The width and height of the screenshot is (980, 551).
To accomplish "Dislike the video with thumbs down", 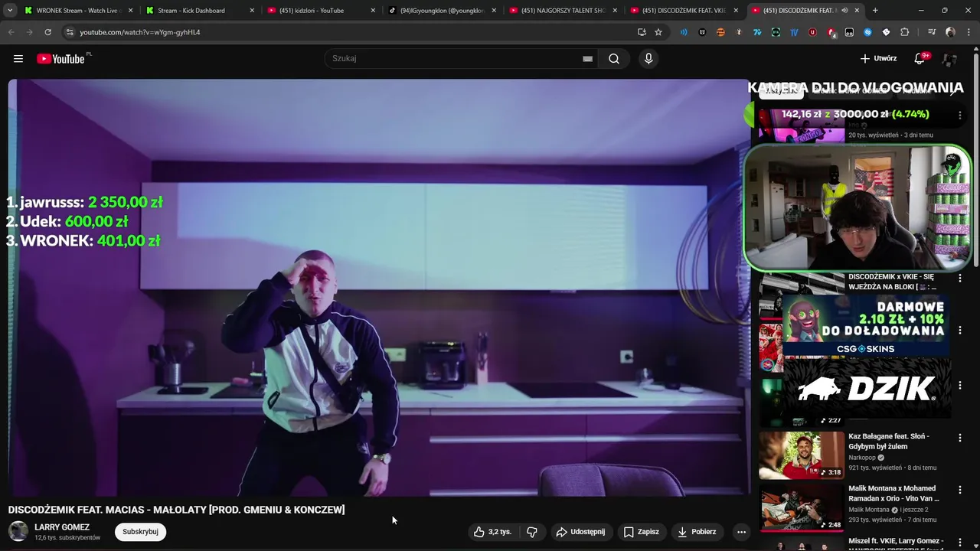I will [x=532, y=532].
